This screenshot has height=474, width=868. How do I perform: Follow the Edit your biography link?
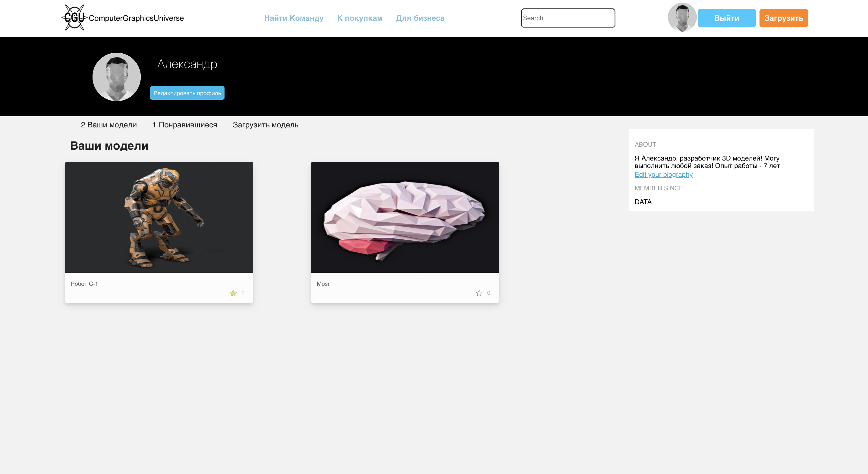pos(663,174)
